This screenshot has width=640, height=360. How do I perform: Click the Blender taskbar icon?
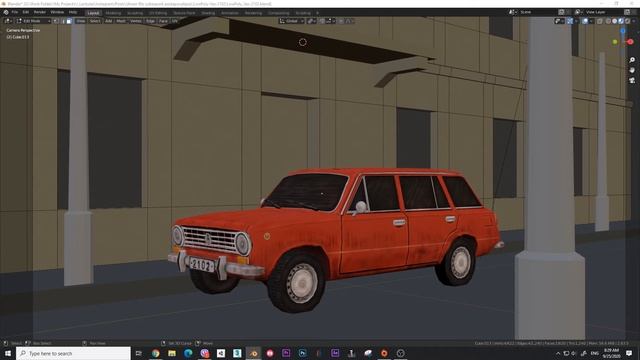point(253,353)
